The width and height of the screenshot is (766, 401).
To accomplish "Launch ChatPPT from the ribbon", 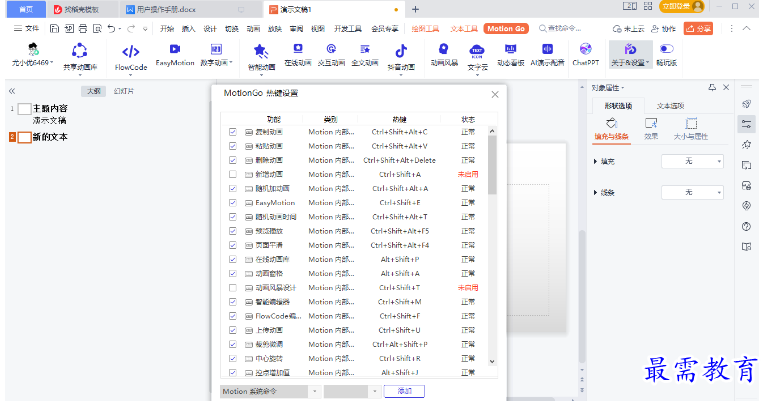I will coord(585,55).
